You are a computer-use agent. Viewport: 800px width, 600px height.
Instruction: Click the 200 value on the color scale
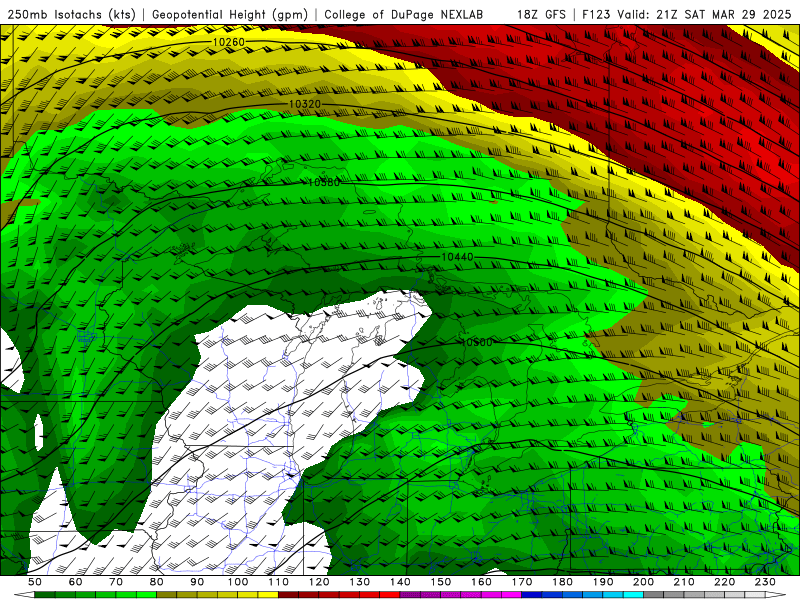643,582
